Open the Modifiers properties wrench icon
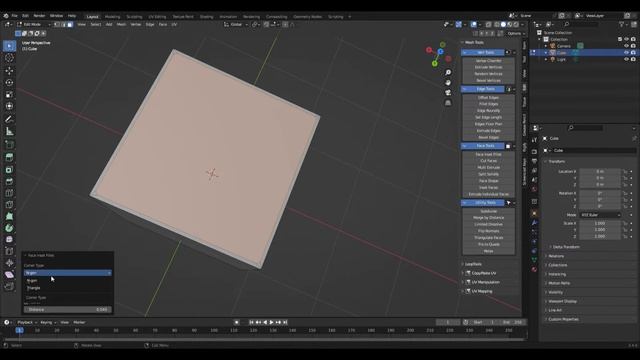 534,223
